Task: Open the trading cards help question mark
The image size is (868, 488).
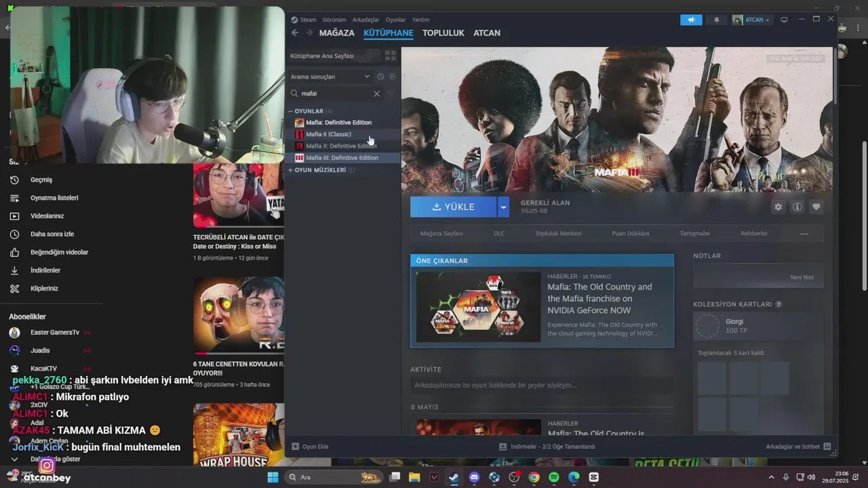Action: (x=778, y=304)
